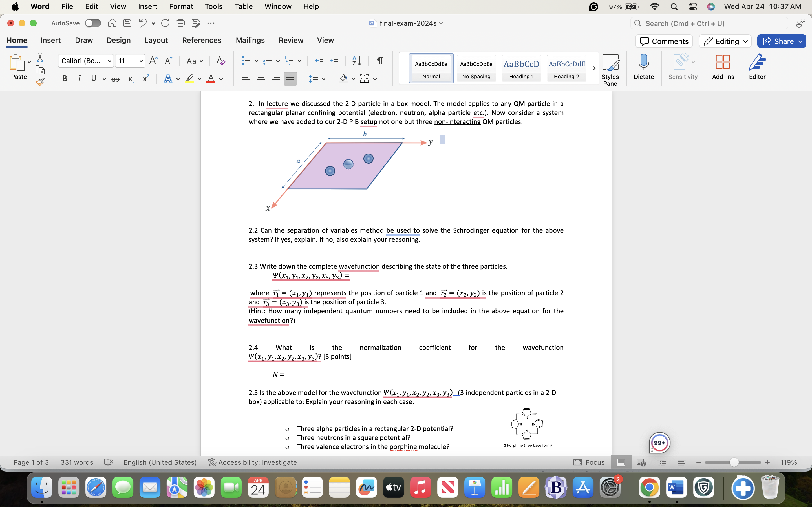Click the Sort A-Z icon
The width and height of the screenshot is (812, 507).
tap(356, 61)
